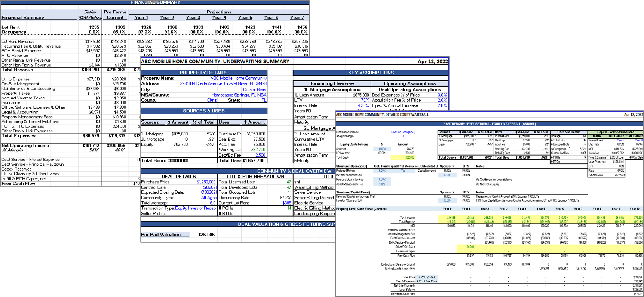644x297 pixels.
Task: Click the $305 Current Lot Rent value in Lot Breakdown
Action: (286, 203)
